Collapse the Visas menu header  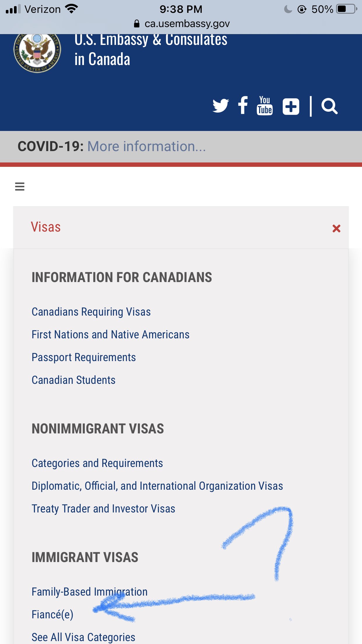[181, 228]
